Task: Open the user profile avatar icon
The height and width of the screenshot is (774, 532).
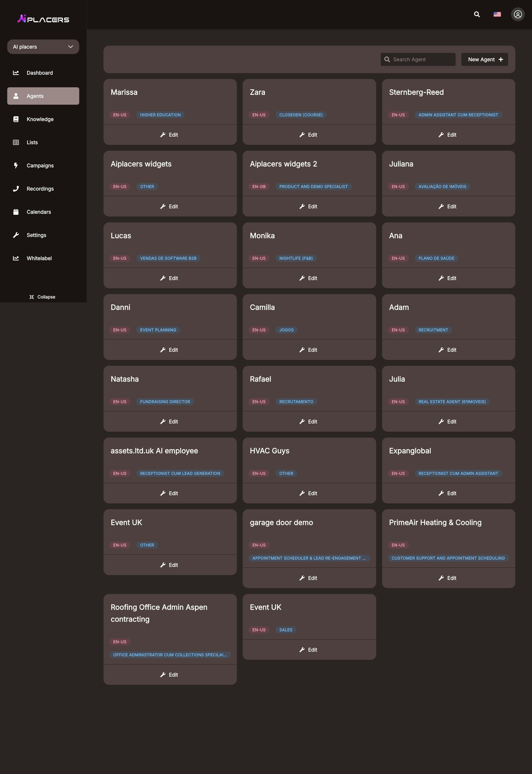Action: [517, 14]
